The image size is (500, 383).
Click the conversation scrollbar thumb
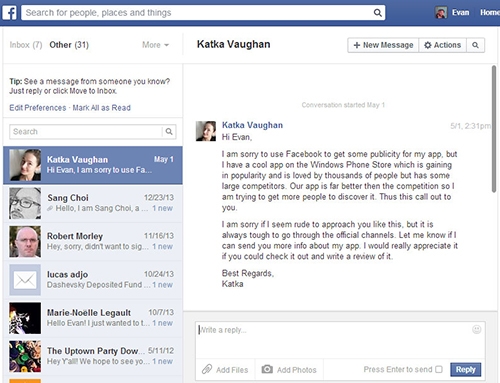(x=494, y=129)
